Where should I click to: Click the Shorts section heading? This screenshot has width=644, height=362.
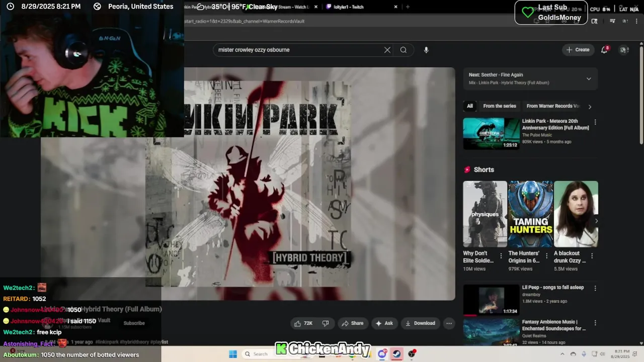click(x=484, y=170)
